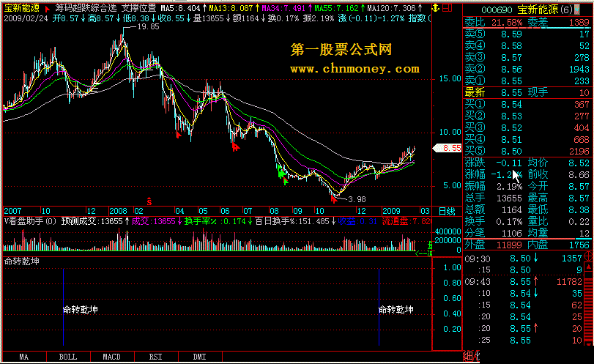Click the 卖③ 8.57 ask row
Screen dimensions: 594x364
point(527,58)
